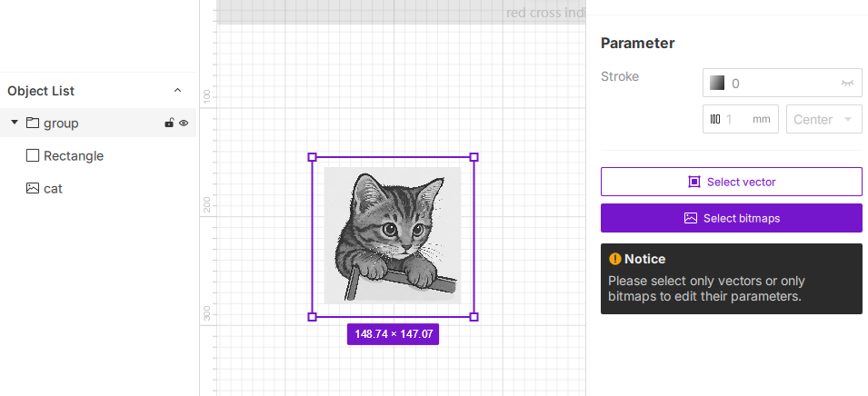Viewport: 868px width, 396px height.
Task: Click the top-left selection handle
Action: click(313, 157)
